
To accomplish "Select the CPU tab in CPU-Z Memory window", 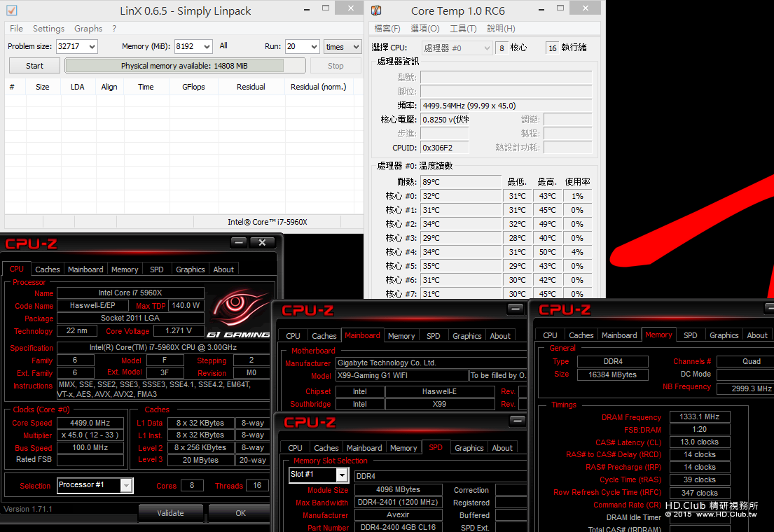I will 550,335.
